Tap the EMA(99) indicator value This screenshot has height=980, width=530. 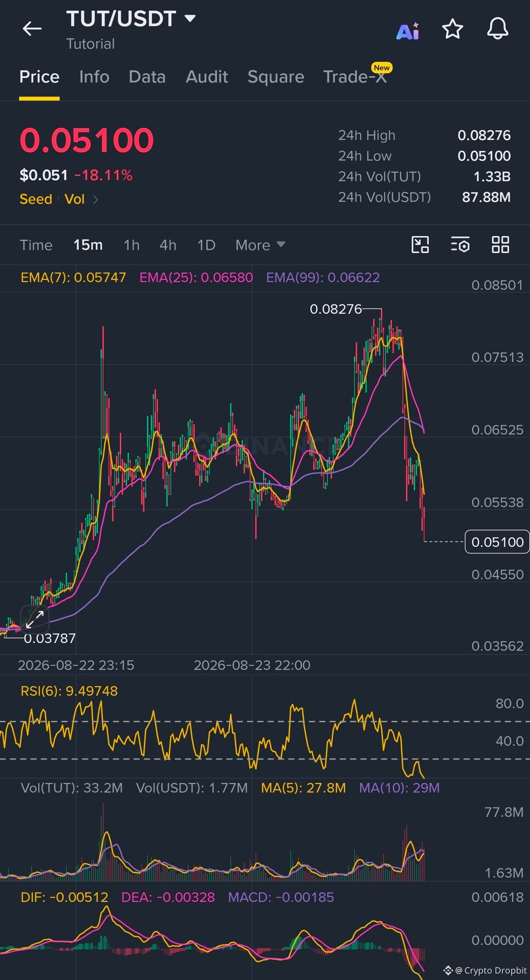(x=323, y=277)
